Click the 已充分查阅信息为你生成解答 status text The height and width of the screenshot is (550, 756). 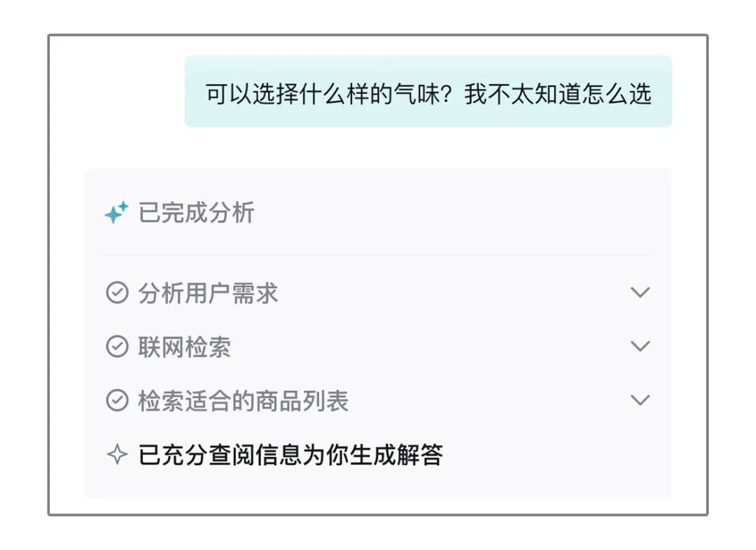click(x=290, y=455)
